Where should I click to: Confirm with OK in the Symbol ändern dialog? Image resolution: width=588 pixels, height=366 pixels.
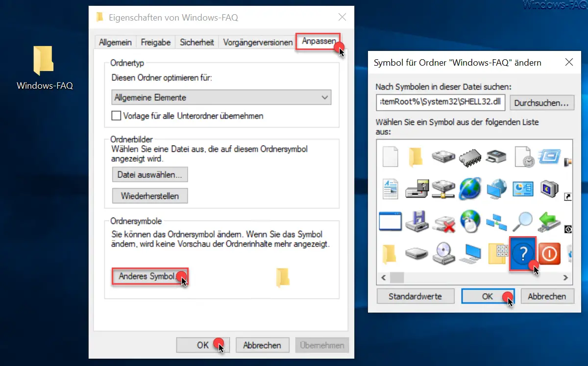(487, 296)
